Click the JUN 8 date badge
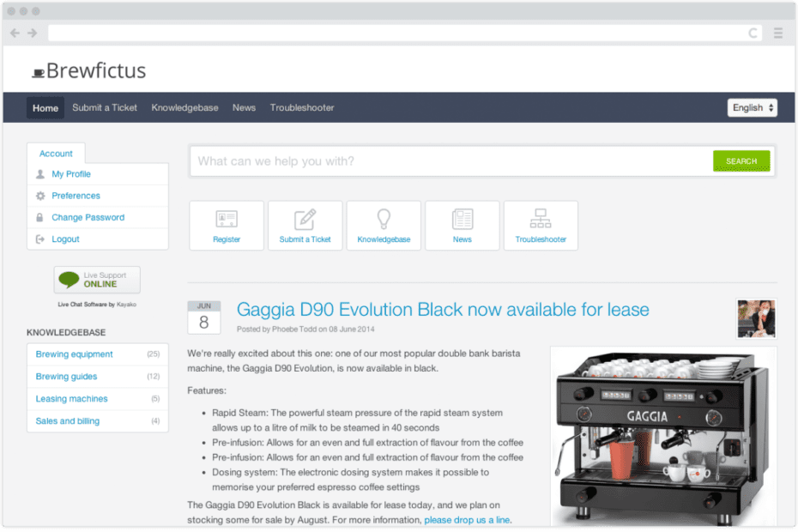 point(204,317)
